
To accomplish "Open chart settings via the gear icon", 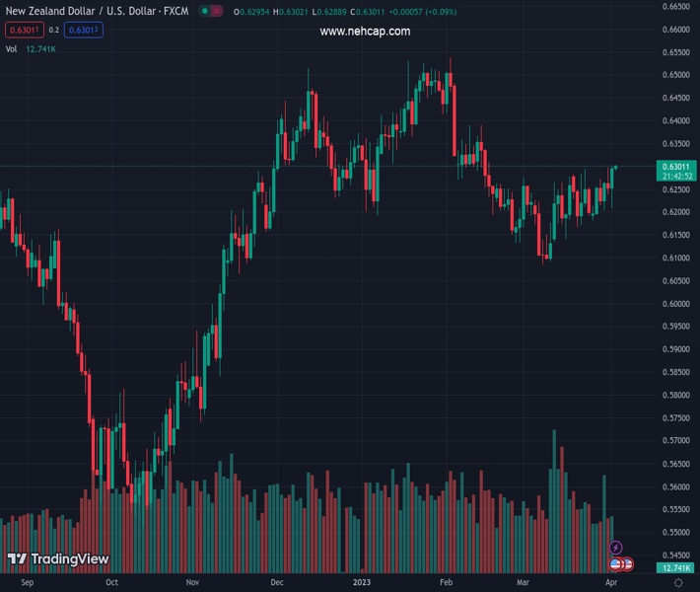I will click(x=678, y=583).
